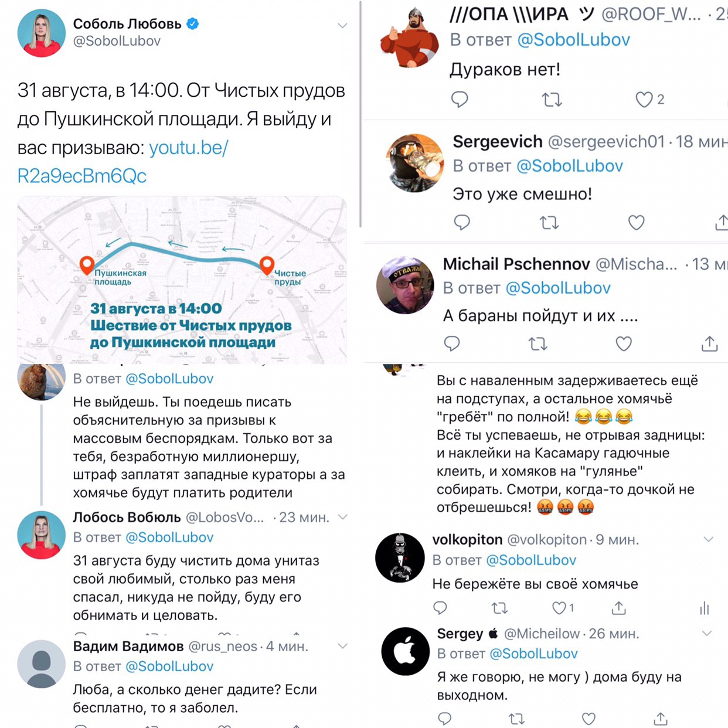
Task: Expand options chevron on Соболь Любовь tweet
Action: [342, 26]
